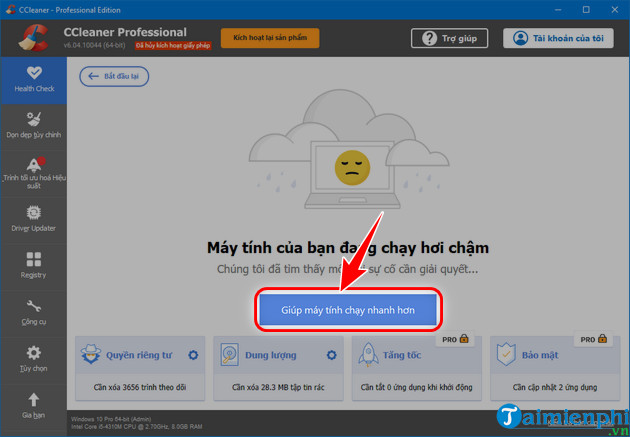Click 'Đã hủy kích hoạt giấy phép' label
Viewport: 630px width, 437px height.
coord(173,45)
